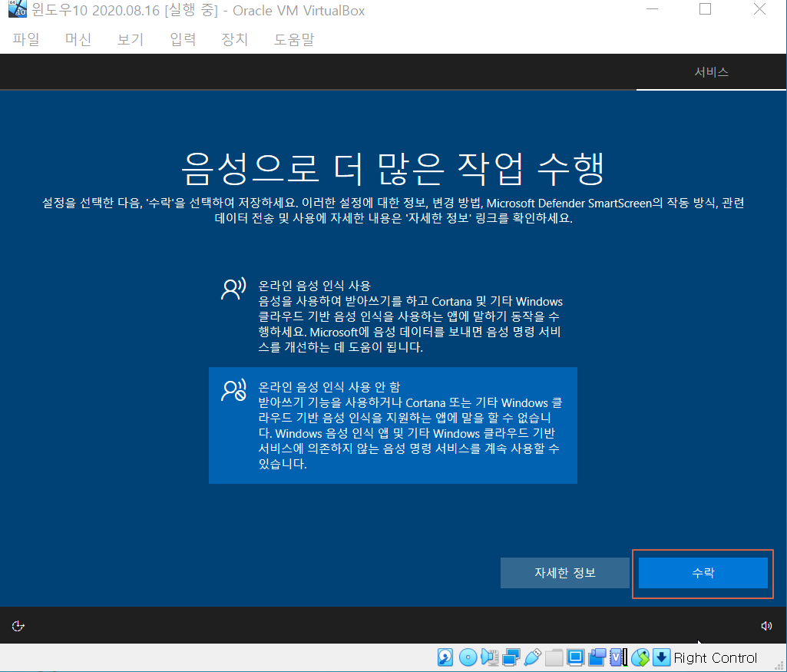Open the 입력 menu
Screen dimensions: 787x672
click(183, 39)
